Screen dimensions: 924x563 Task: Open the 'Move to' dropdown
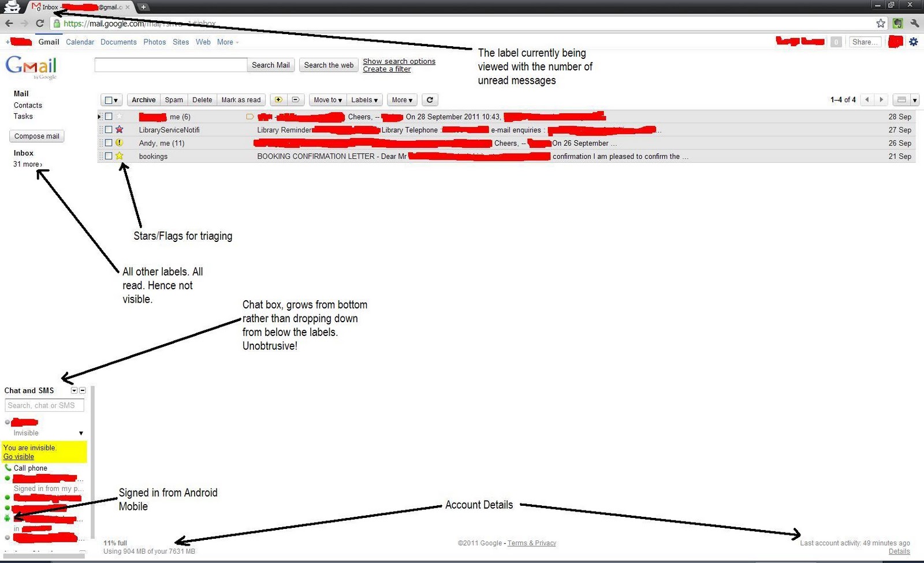[x=327, y=100]
